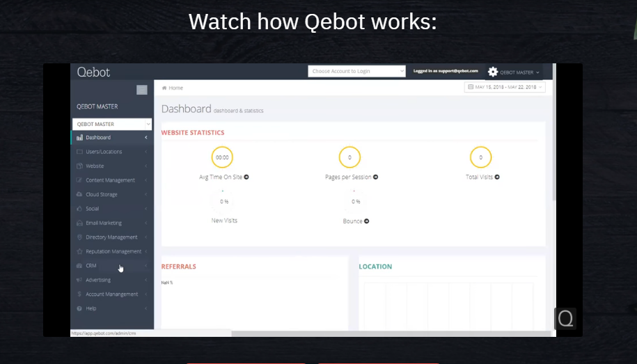Screen dimensions: 637x364
Task: Click the Dashboard bar chart icon
Action: (x=79, y=138)
